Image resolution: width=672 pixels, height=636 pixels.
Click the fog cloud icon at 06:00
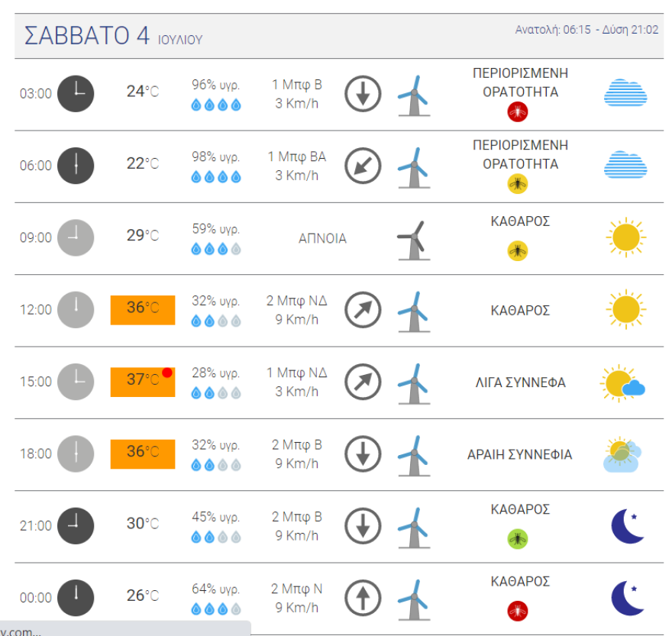(x=625, y=165)
